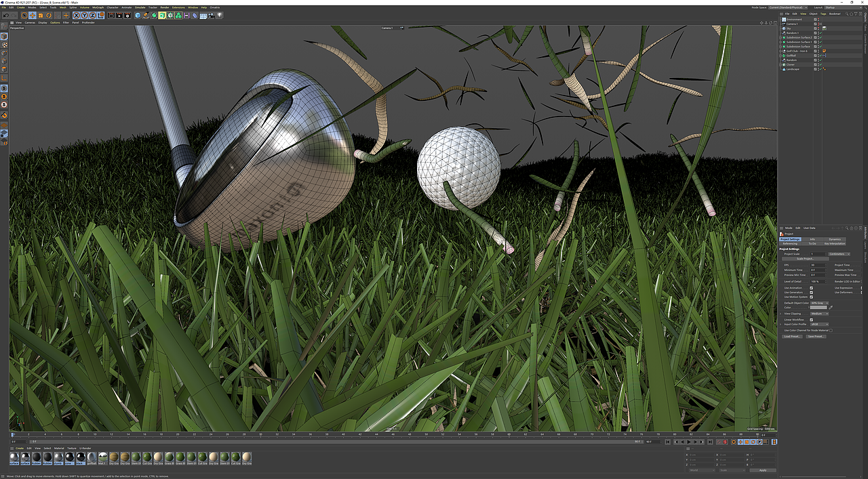Open Edit Render Settings icon
This screenshot has width=868, height=479.
[x=127, y=15]
